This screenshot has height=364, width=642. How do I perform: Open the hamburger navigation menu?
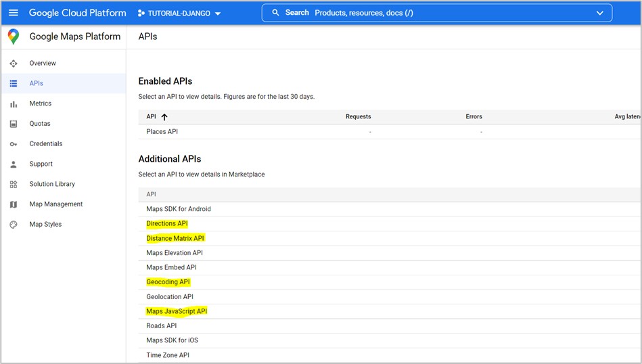pos(14,13)
